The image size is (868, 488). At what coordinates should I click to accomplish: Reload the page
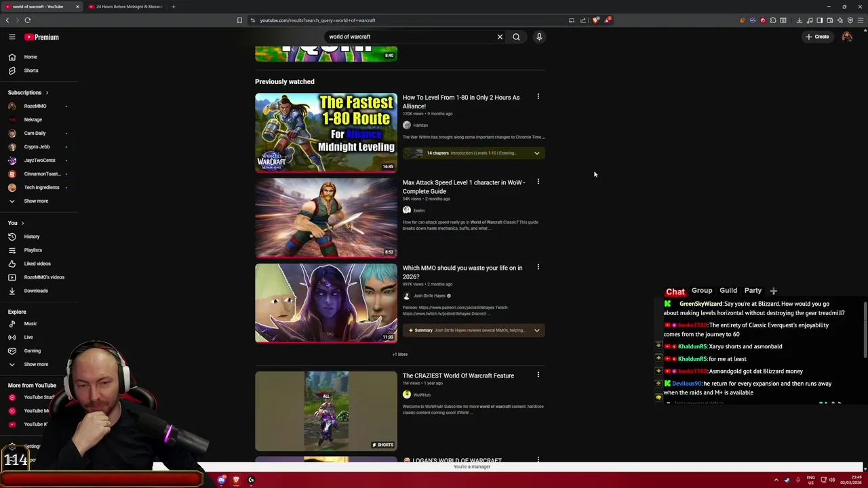pos(28,20)
